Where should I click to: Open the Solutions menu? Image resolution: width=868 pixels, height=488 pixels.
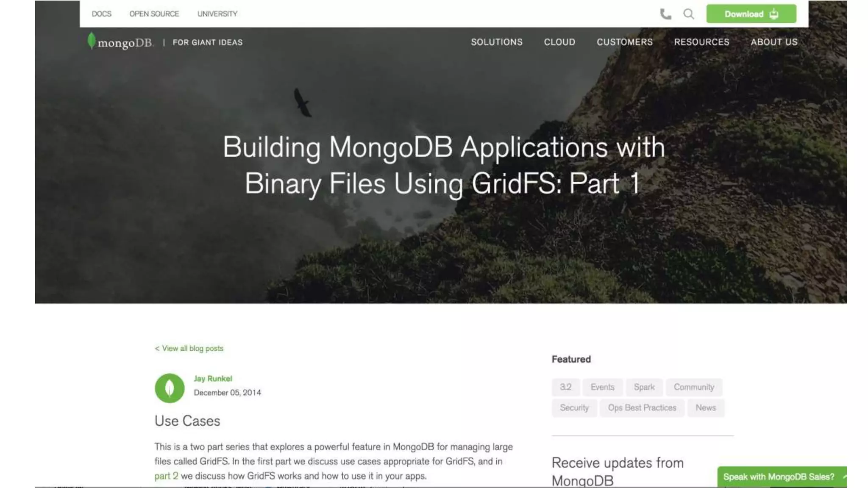pos(496,42)
